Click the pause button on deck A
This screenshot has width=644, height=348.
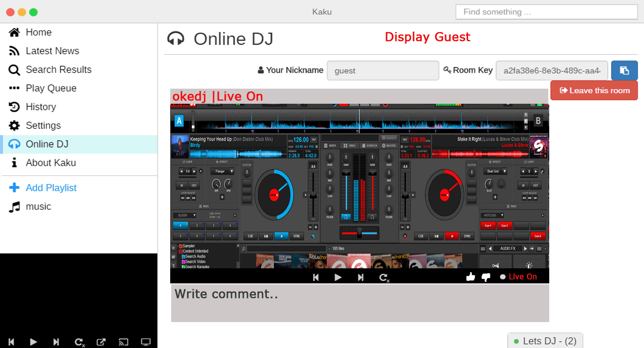pyautogui.click(x=266, y=236)
